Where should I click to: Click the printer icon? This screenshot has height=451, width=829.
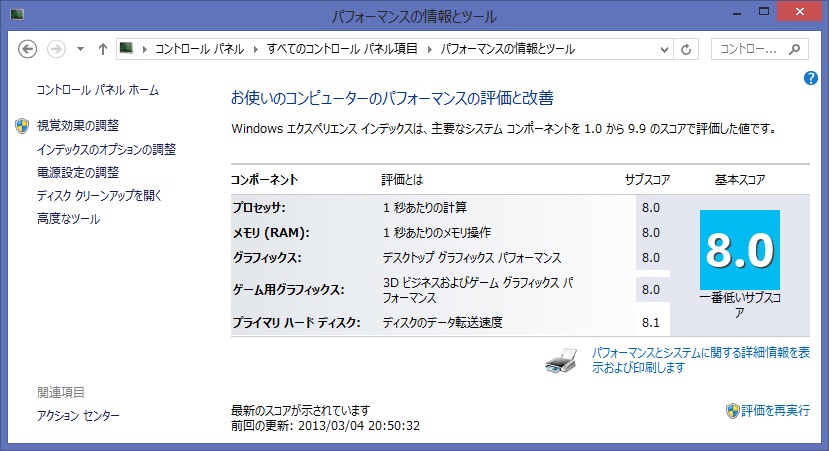tap(561, 361)
